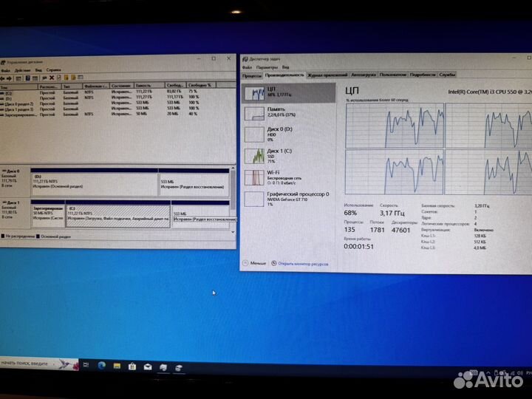Image resolution: width=532 pixels, height=399 pixels.
Task: Open Параметры menu in Task Manager
Action: 267,67
